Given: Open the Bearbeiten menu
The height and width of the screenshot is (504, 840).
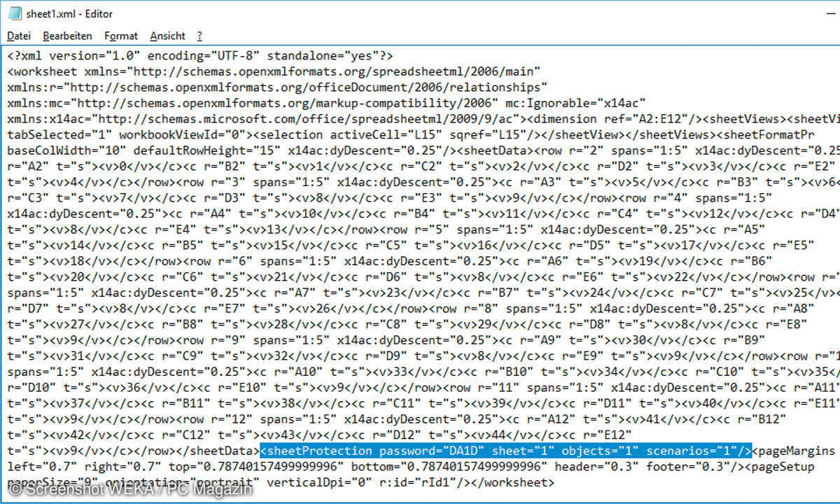Looking at the screenshot, I should [67, 36].
